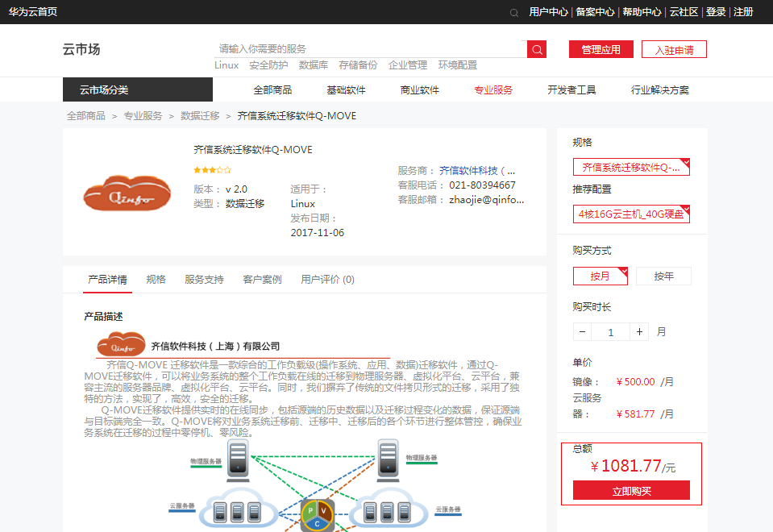Click the purchase duration number field

[x=611, y=332]
